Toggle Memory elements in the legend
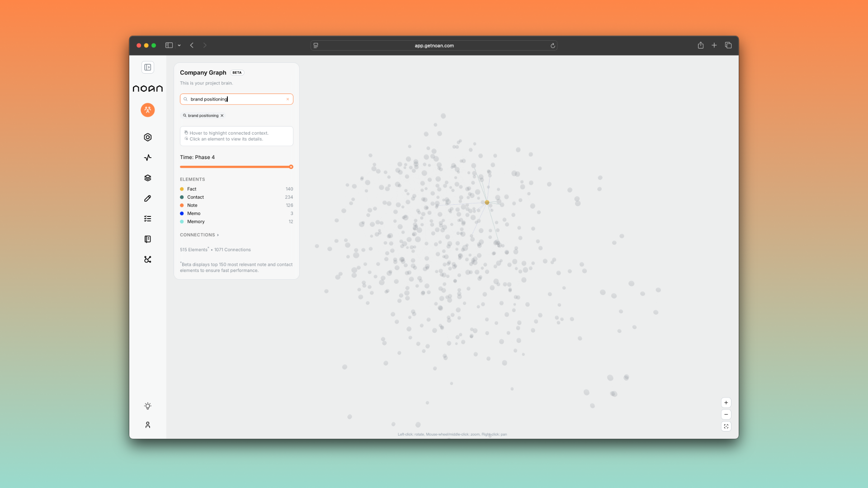This screenshot has width=868, height=488. (196, 222)
